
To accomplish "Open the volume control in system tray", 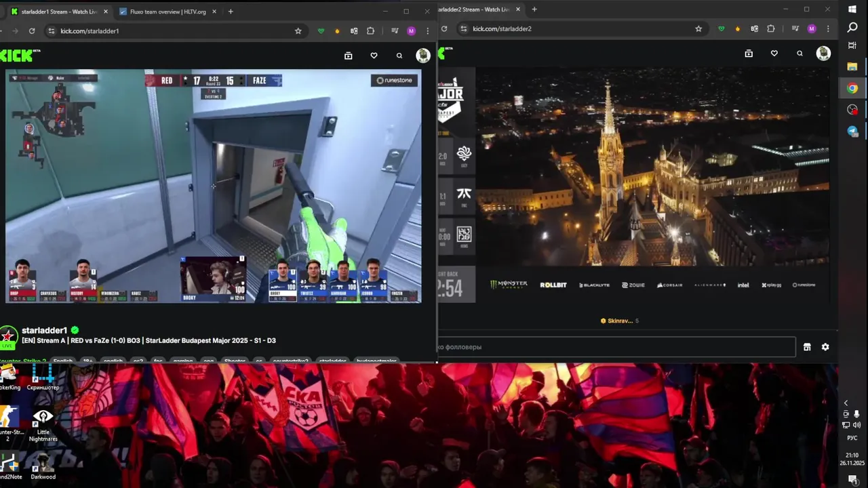I will point(856,425).
